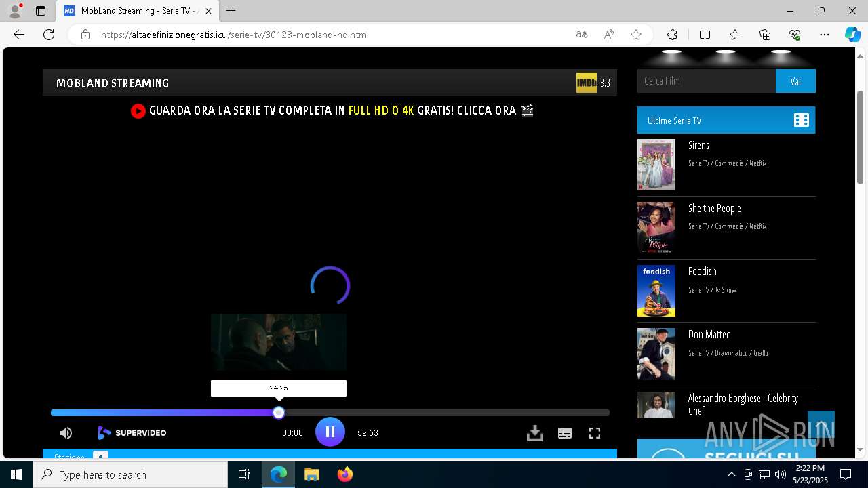Open the She the People title link
868x488 pixels.
(715, 208)
